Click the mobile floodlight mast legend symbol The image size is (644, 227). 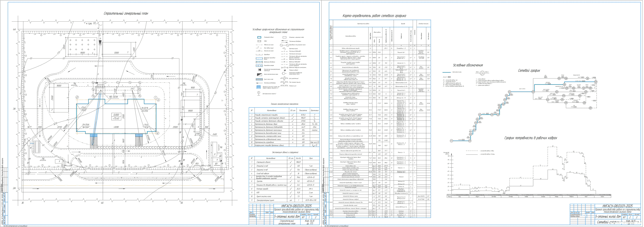[284, 74]
